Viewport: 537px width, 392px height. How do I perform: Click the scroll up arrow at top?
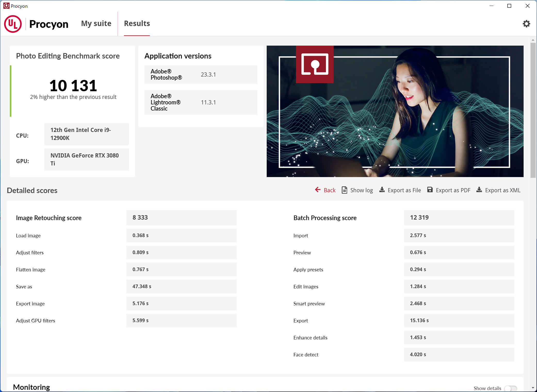(533, 40)
